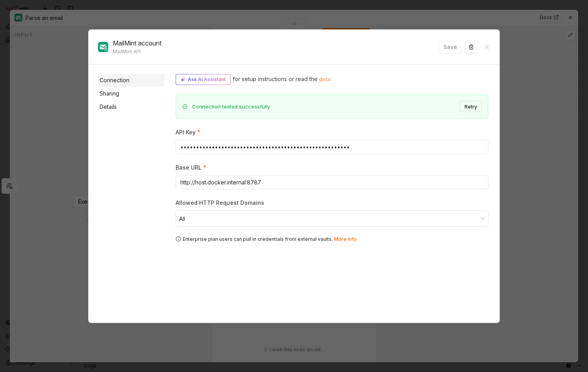Open the side assistant icon on left edge
Image resolution: width=588 pixels, height=372 pixels.
[9, 186]
